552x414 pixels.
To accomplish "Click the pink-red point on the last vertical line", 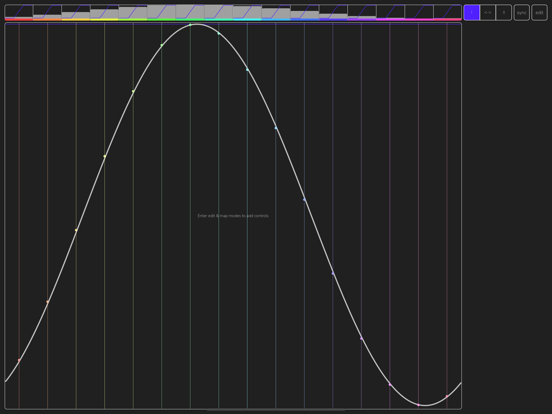I will (447, 396).
